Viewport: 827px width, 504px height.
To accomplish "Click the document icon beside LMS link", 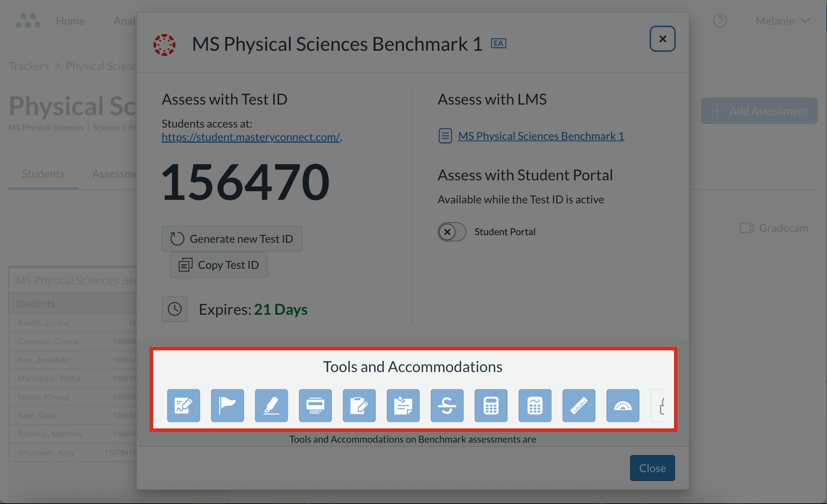I will [x=445, y=136].
